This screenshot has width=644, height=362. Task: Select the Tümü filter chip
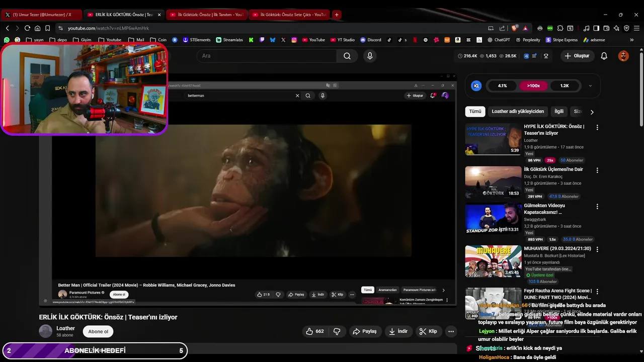point(475,111)
